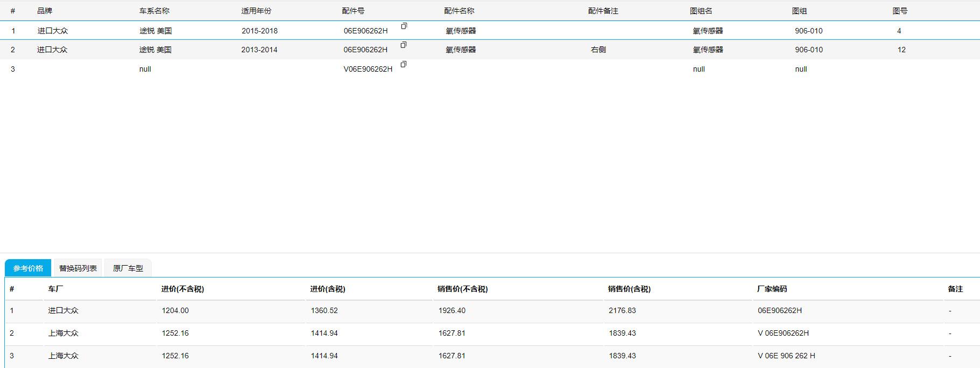
Task: Switch to the 替换码列表 tab
Action: [78, 268]
